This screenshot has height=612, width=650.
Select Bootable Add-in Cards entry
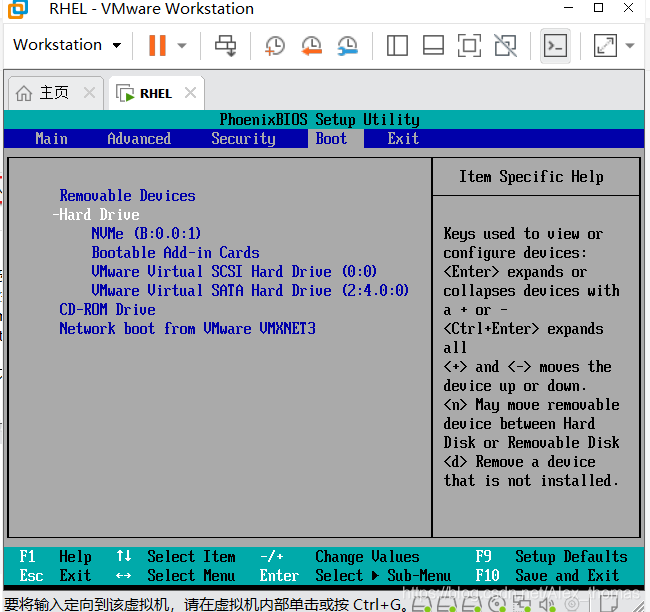tap(175, 253)
